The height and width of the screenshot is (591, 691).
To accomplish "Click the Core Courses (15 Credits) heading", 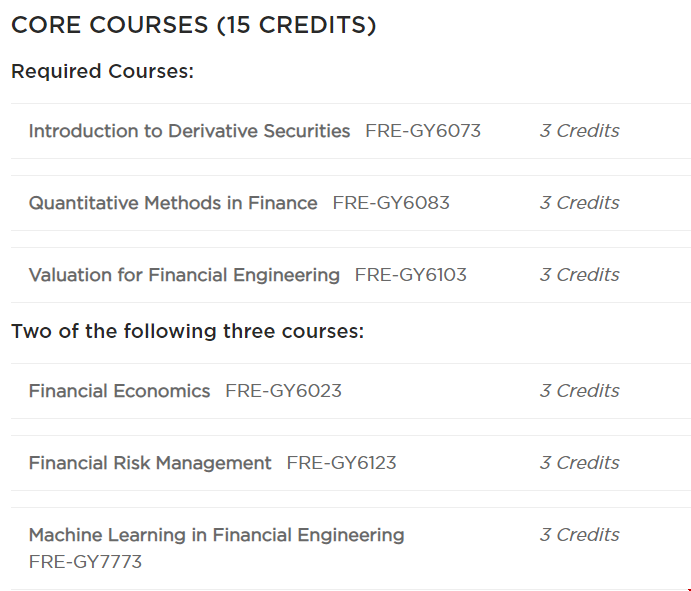I will 193,25.
